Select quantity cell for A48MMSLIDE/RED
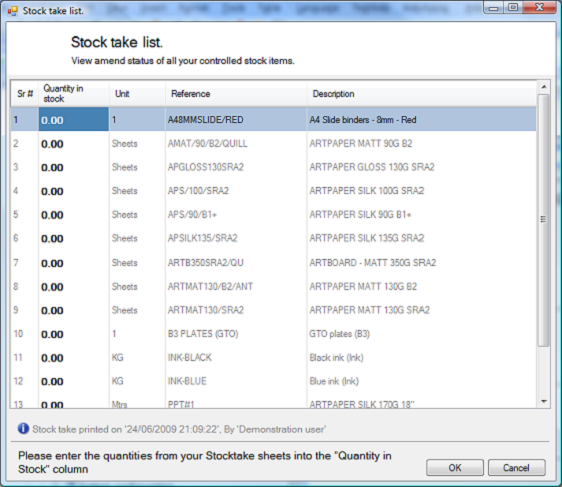This screenshot has width=562, height=487. (73, 119)
